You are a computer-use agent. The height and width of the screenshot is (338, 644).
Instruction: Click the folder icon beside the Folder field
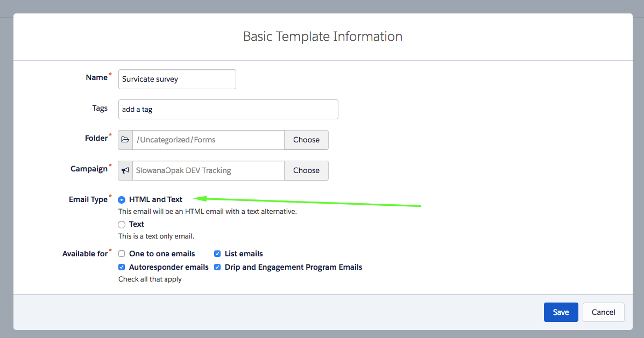pyautogui.click(x=125, y=140)
